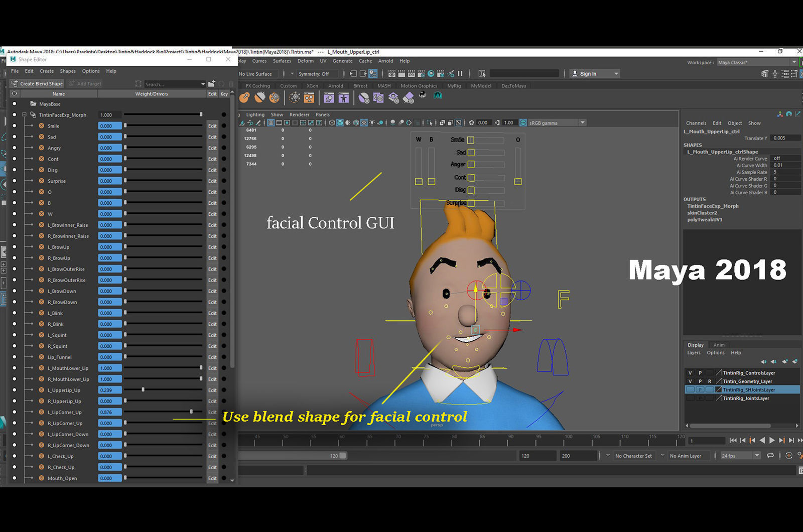Click Create Blend Shape button
Image resolution: width=803 pixels, height=532 pixels.
(x=37, y=84)
